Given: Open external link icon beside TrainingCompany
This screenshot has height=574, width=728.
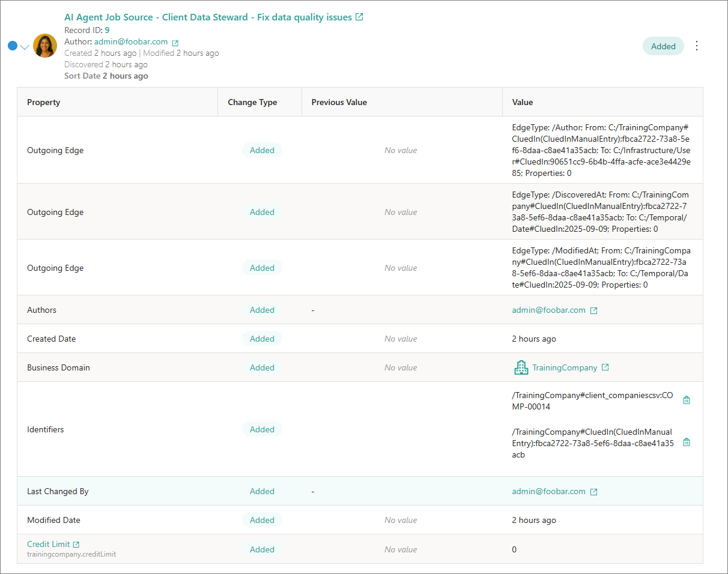Looking at the screenshot, I should (x=605, y=367).
